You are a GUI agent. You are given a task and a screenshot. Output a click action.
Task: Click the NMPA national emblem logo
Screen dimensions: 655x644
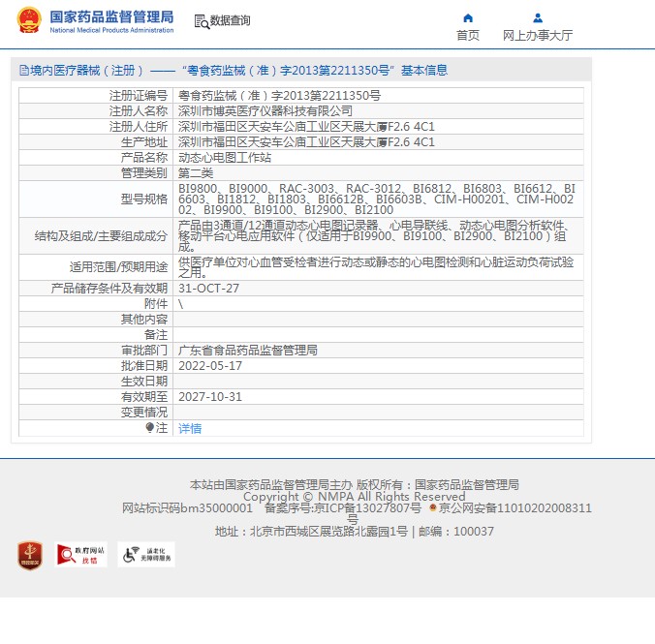[x=29, y=20]
